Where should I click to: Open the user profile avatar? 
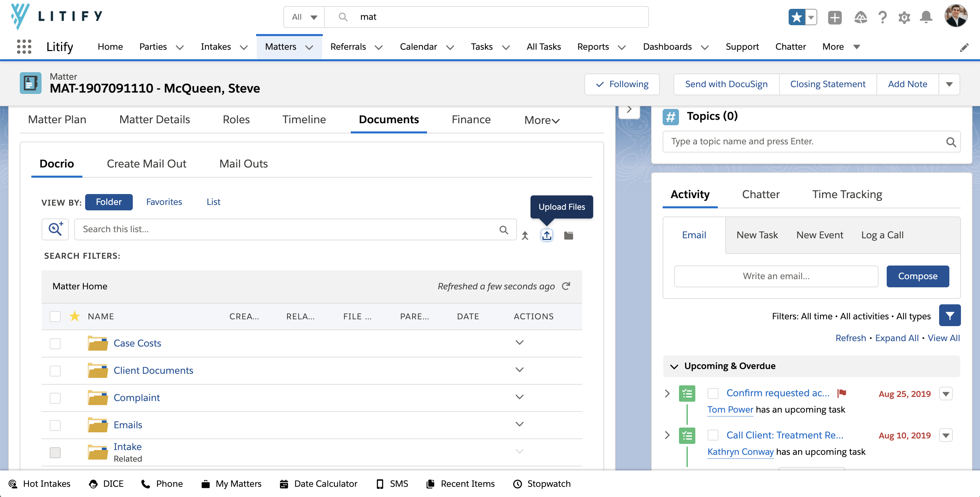(x=955, y=16)
